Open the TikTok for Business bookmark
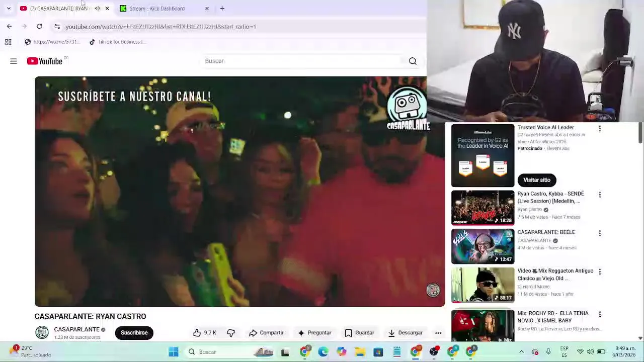The image size is (644, 362). click(118, 42)
